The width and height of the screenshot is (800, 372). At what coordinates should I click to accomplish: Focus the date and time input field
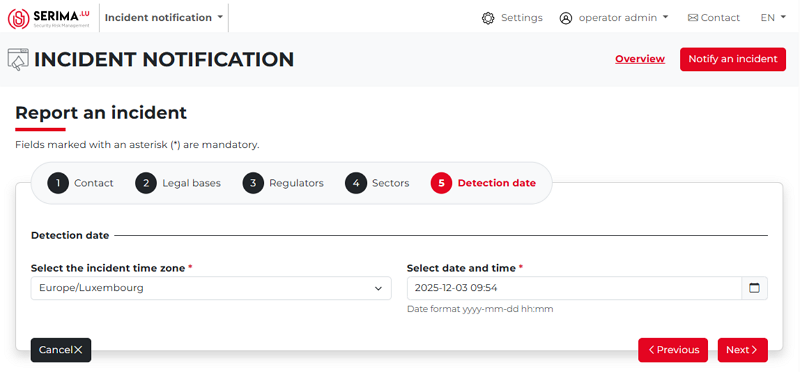(574, 288)
